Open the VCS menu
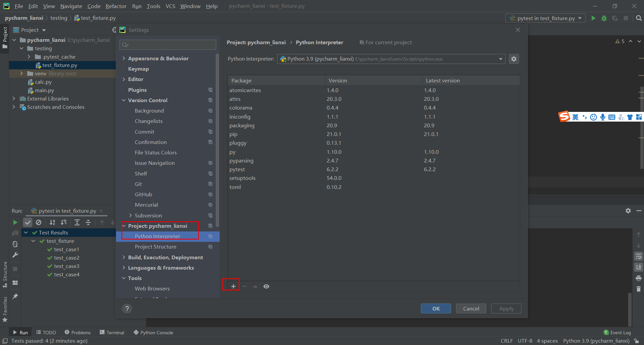Image resolution: width=644 pixels, height=345 pixels. 170,6
